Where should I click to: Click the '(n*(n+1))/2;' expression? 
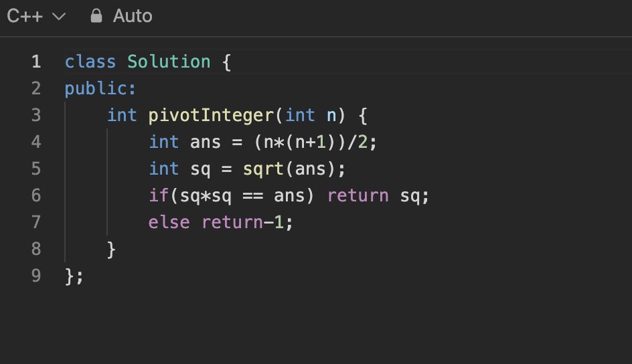click(x=315, y=142)
